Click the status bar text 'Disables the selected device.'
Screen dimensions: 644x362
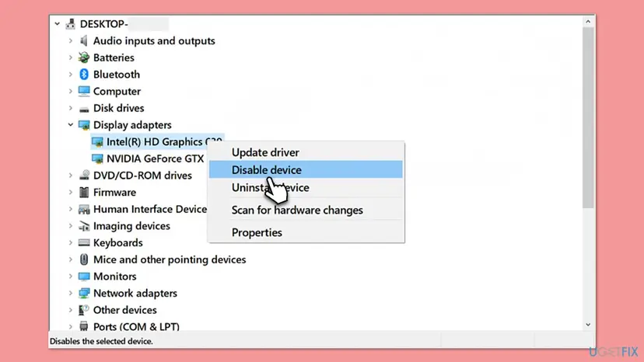[101, 341]
